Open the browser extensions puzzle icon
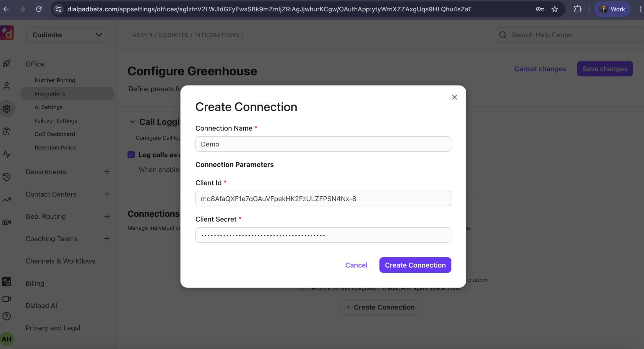Screen dimensions: 644x349 tap(577, 9)
